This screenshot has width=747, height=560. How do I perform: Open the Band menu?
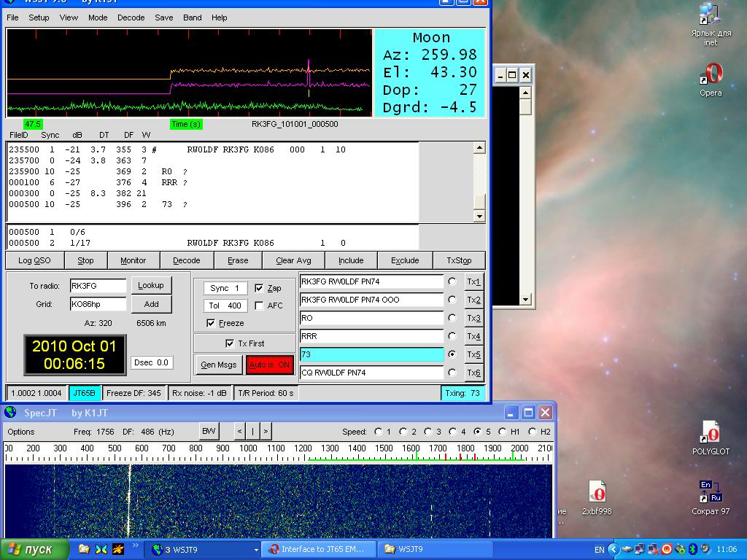(x=193, y=17)
